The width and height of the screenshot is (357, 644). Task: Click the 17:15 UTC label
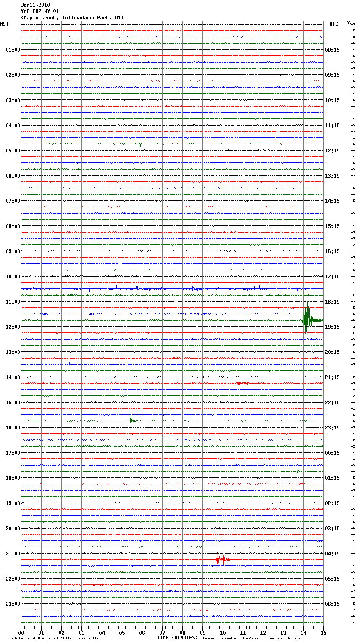(x=332, y=277)
